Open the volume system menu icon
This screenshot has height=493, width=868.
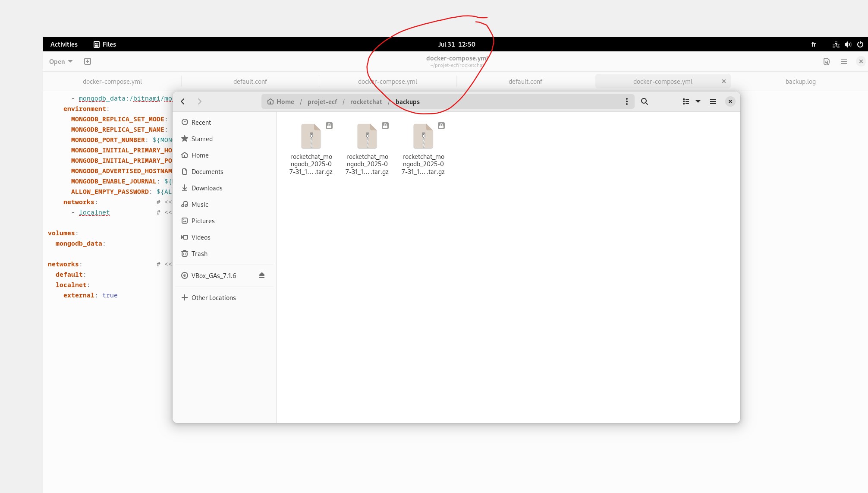pos(848,44)
